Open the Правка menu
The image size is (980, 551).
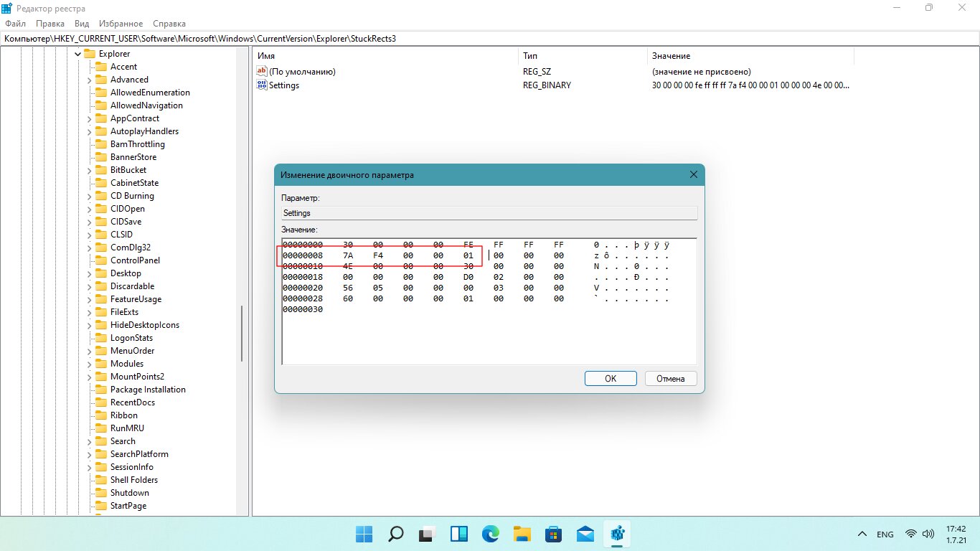coord(50,24)
